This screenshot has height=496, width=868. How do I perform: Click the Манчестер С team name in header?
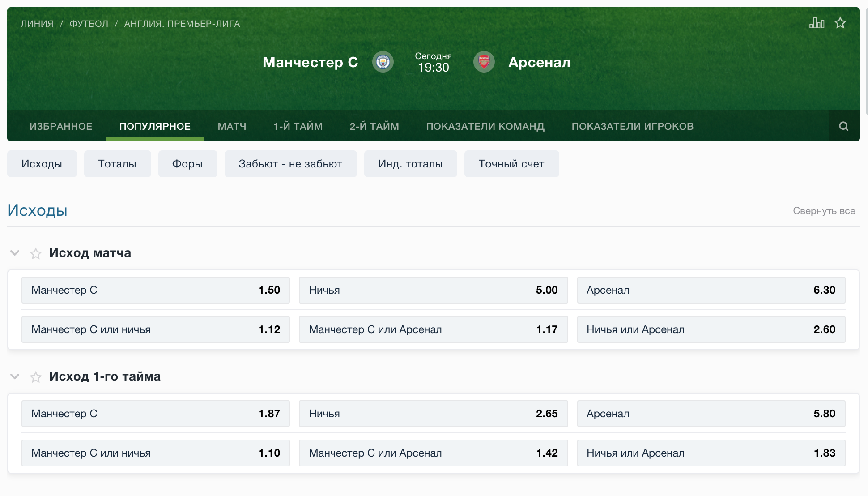pos(310,62)
